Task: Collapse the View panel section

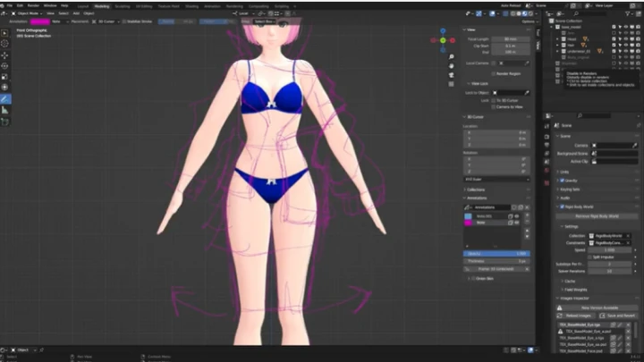Action: click(x=470, y=29)
